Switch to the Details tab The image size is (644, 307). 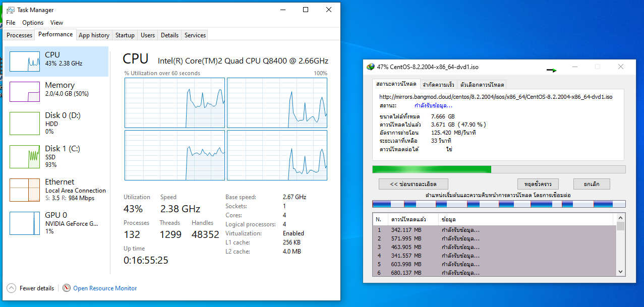(169, 35)
